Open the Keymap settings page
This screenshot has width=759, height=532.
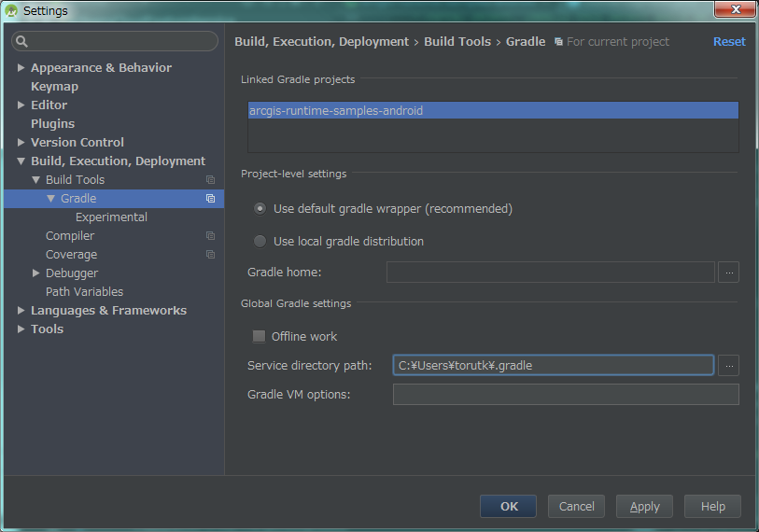[54, 87]
